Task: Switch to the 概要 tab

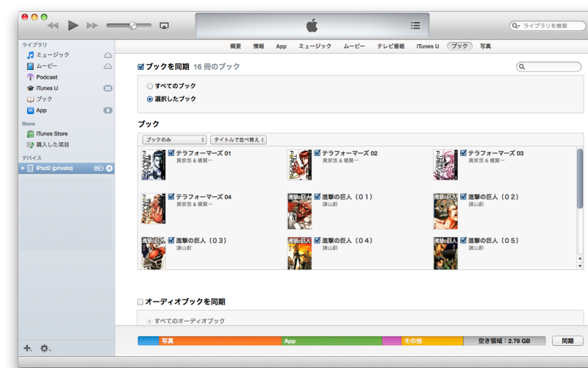Action: pos(235,46)
